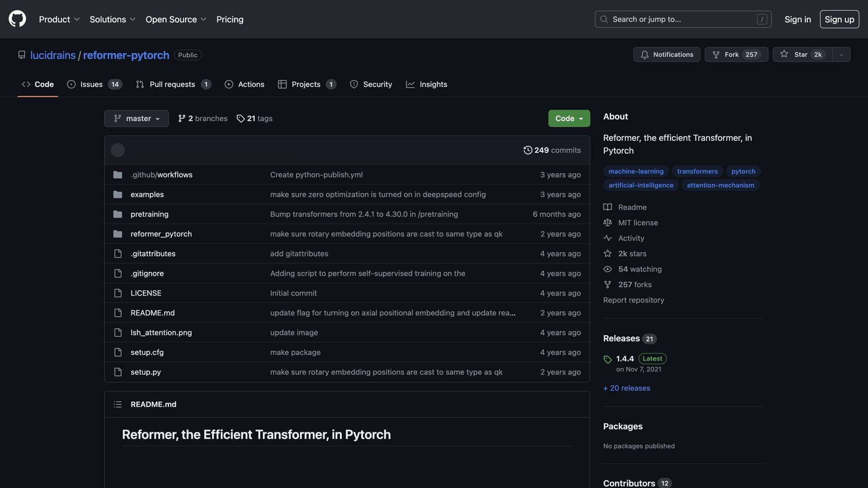868x488 pixels.
Task: Go to the Pull requests tab
Action: 173,84
